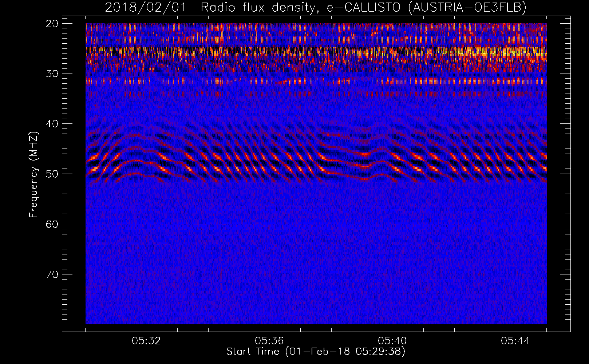This screenshot has width=589, height=364.
Task: Click the 30 frequency tick label
Action: click(53, 74)
